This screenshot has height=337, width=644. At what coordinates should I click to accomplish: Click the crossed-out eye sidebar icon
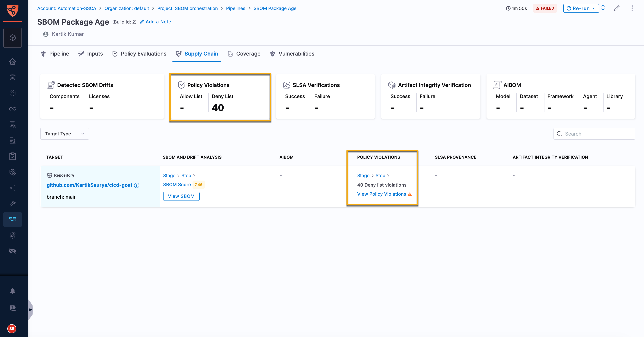tap(12, 251)
